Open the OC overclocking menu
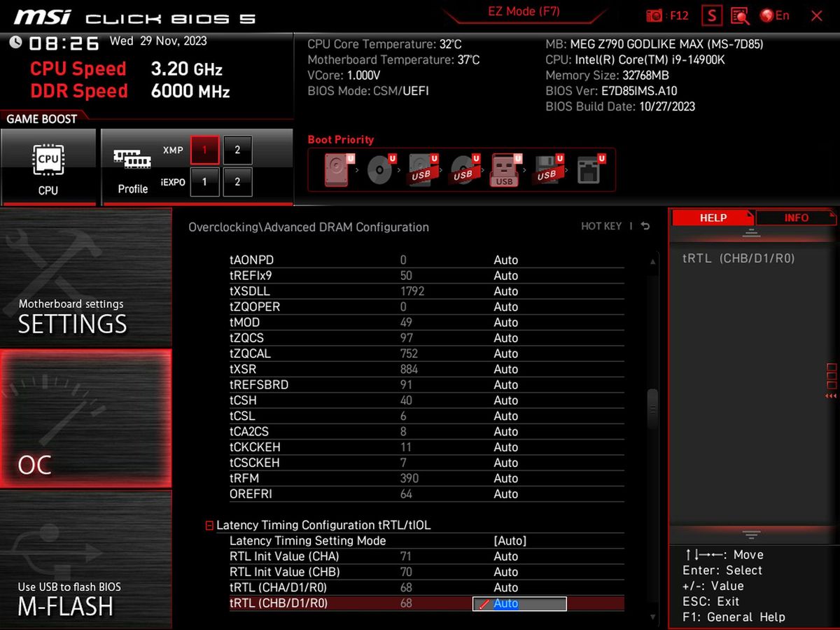This screenshot has height=630, width=840. [85, 419]
